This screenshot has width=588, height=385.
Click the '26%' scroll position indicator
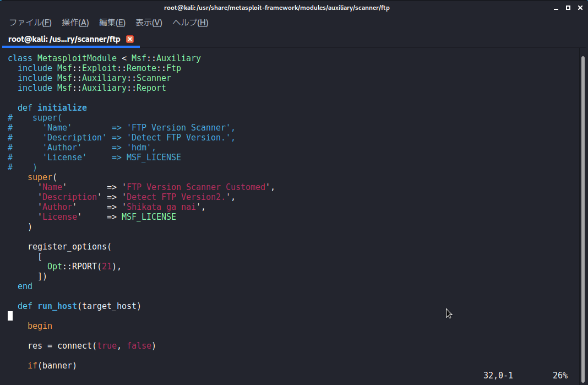pos(560,375)
